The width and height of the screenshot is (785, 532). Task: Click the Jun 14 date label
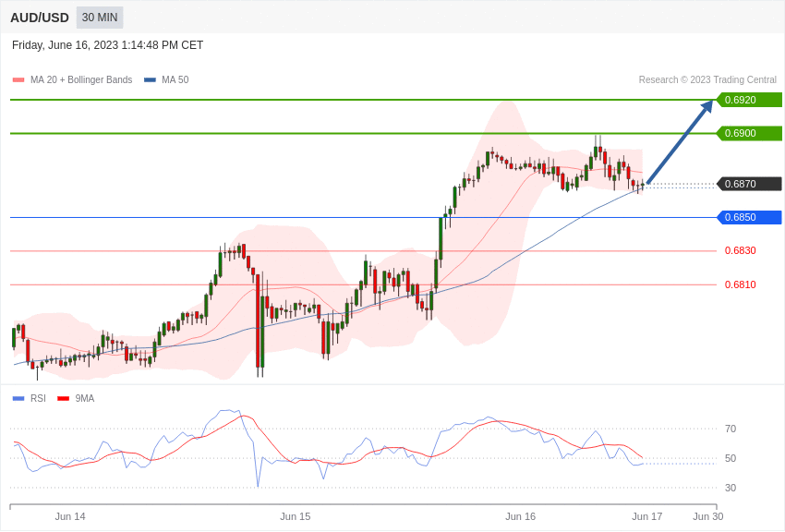(70, 516)
